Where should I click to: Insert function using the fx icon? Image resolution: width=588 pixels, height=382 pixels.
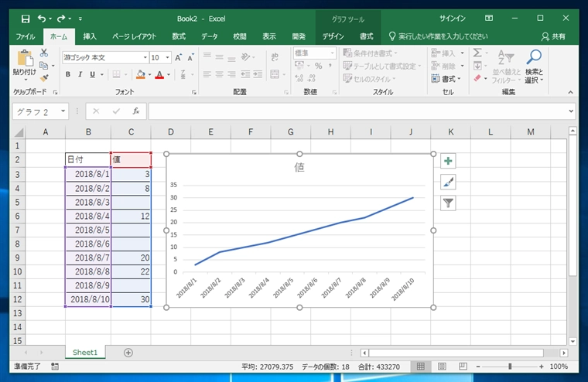pos(135,111)
